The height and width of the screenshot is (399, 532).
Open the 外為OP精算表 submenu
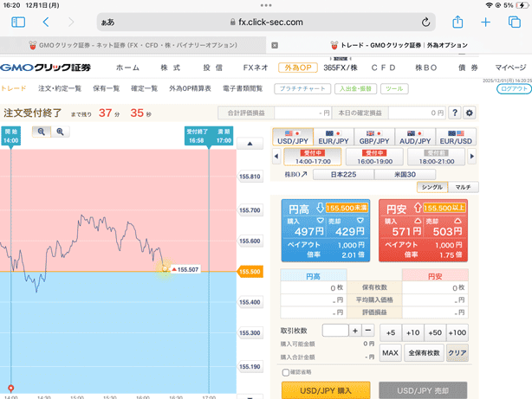point(190,88)
